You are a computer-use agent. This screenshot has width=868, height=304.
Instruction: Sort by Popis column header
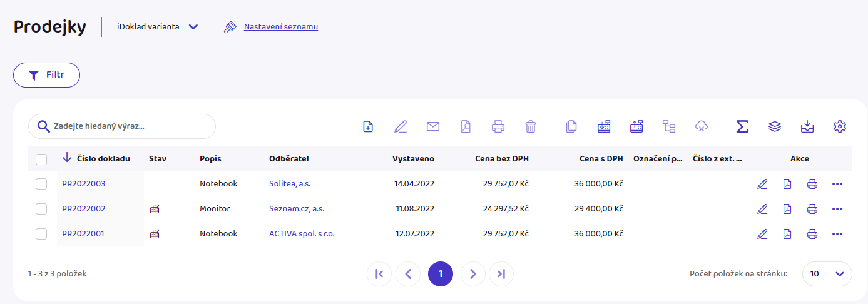pyautogui.click(x=210, y=159)
